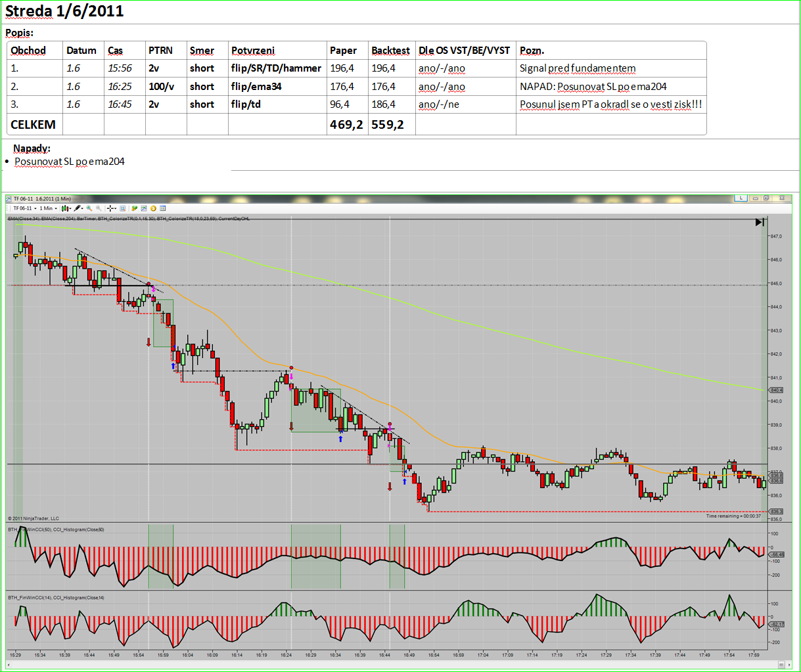This screenshot has height=672, width=801.
Task: Click the 840,4 price marker on axis
Action: pos(776,390)
